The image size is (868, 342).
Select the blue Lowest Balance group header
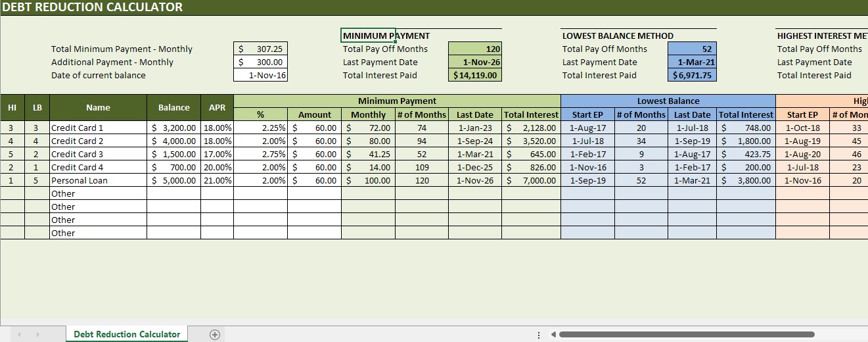tap(668, 101)
